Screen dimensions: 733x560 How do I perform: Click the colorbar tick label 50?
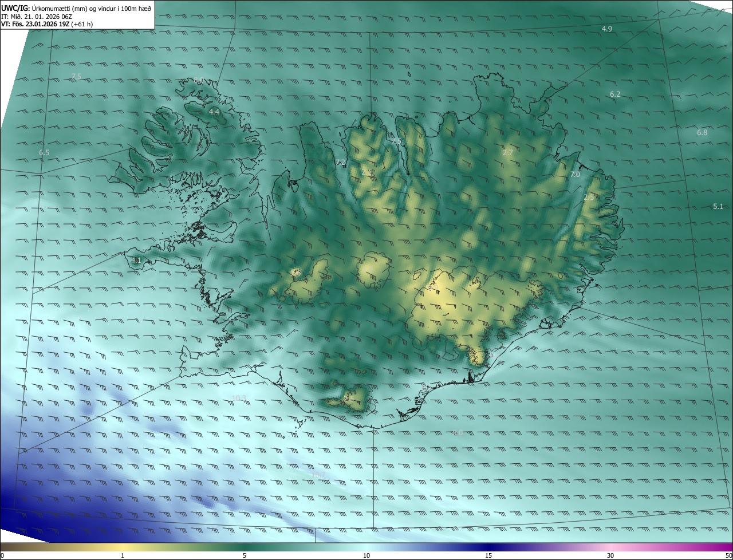click(728, 555)
